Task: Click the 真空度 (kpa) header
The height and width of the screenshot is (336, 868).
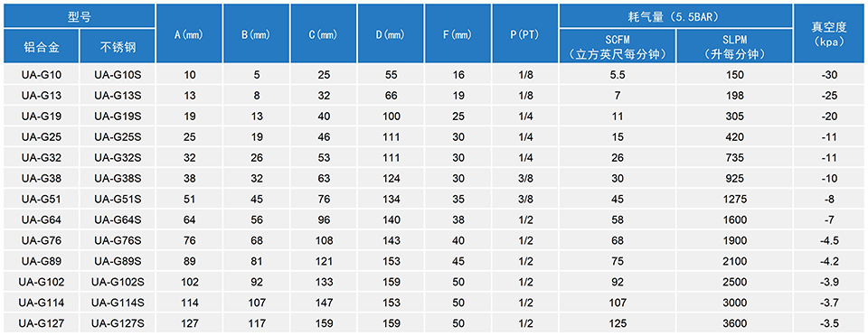Action: [829, 33]
